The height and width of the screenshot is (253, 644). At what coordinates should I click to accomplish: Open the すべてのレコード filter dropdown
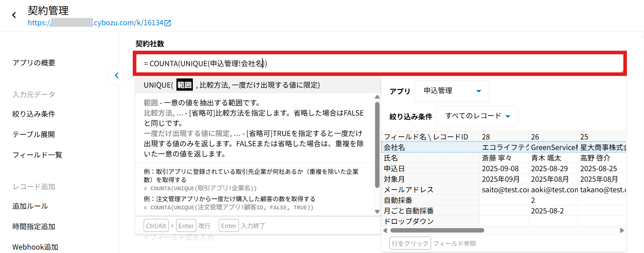coord(477,116)
